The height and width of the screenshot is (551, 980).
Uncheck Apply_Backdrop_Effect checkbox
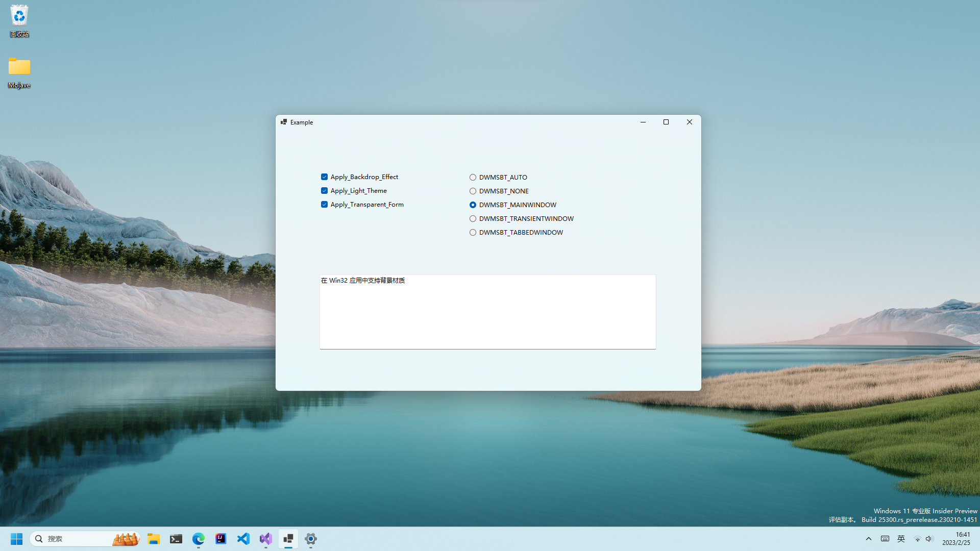[x=324, y=177]
